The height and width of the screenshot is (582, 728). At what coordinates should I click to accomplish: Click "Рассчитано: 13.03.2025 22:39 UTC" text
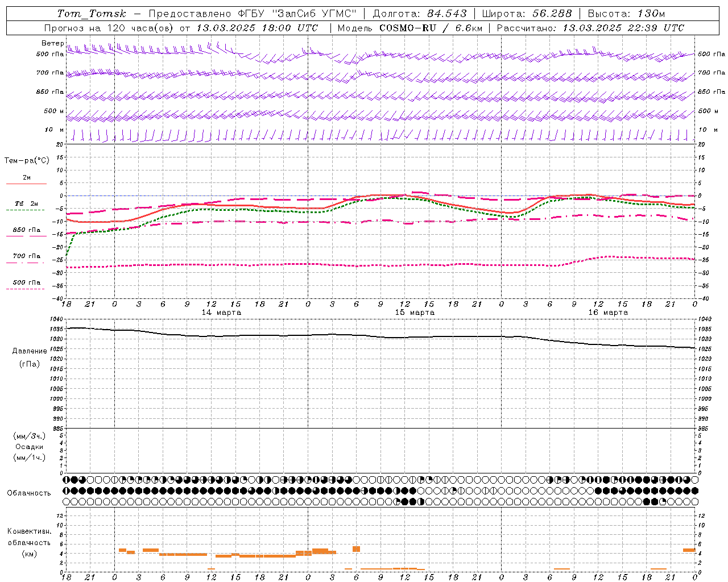click(590, 28)
